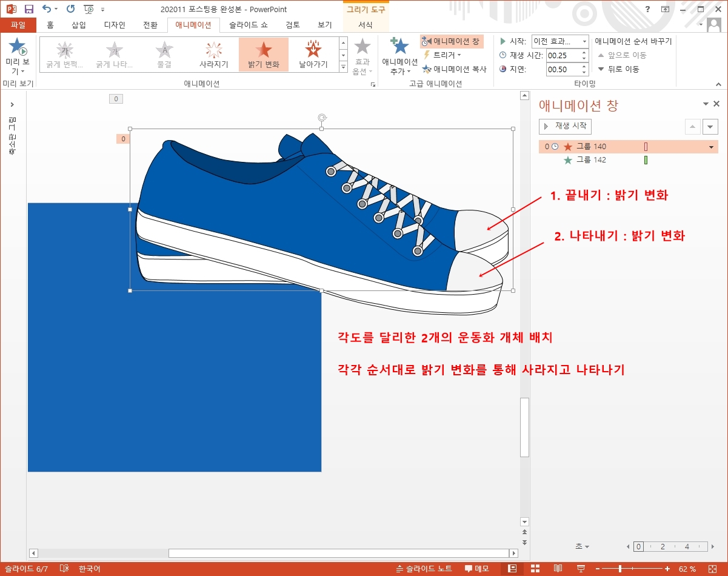Close the 애니메이션 창 pane

[717, 104]
